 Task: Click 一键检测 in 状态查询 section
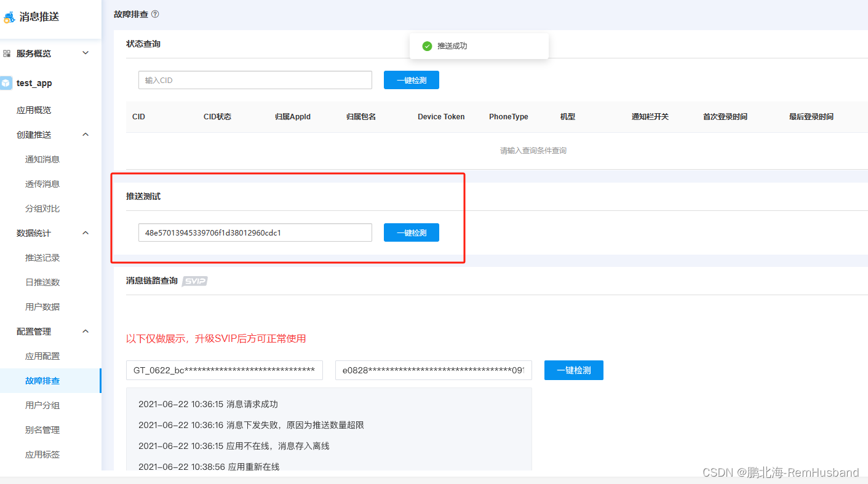(411, 79)
